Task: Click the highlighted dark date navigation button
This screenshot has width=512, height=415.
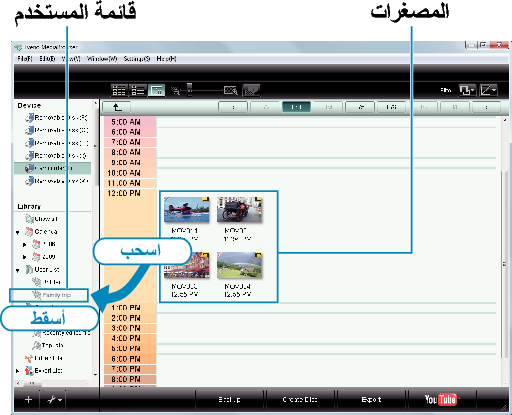Action: [296, 107]
